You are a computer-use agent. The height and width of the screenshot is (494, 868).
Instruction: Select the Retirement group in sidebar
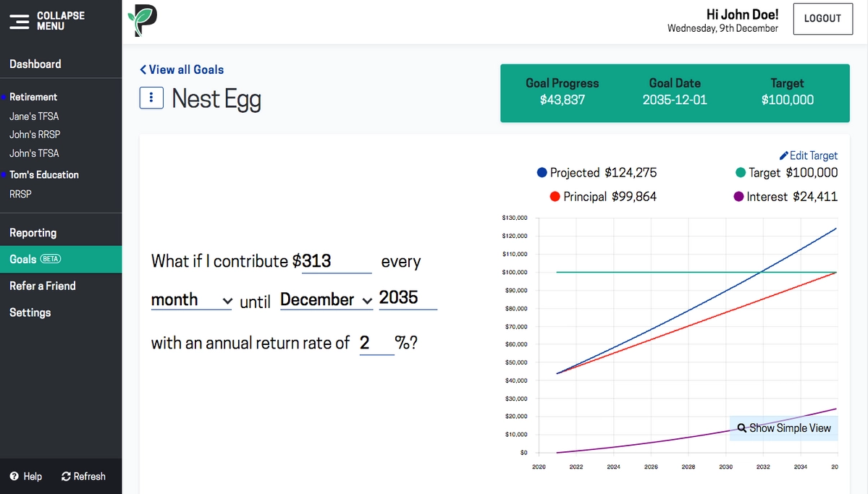(33, 97)
